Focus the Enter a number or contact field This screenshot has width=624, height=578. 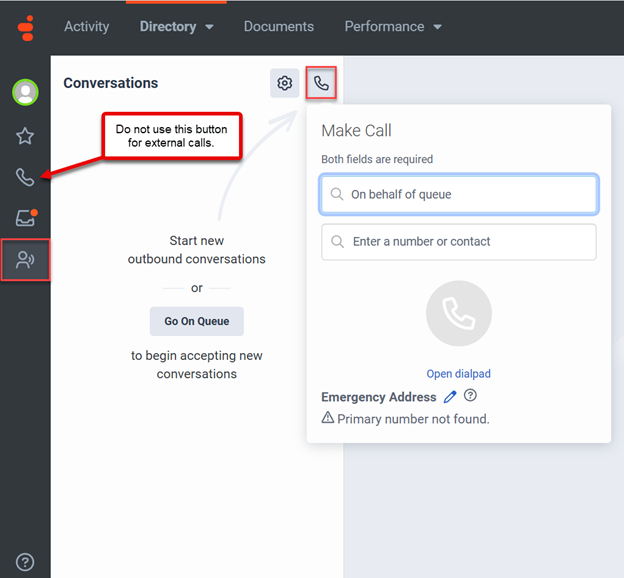[x=459, y=242]
